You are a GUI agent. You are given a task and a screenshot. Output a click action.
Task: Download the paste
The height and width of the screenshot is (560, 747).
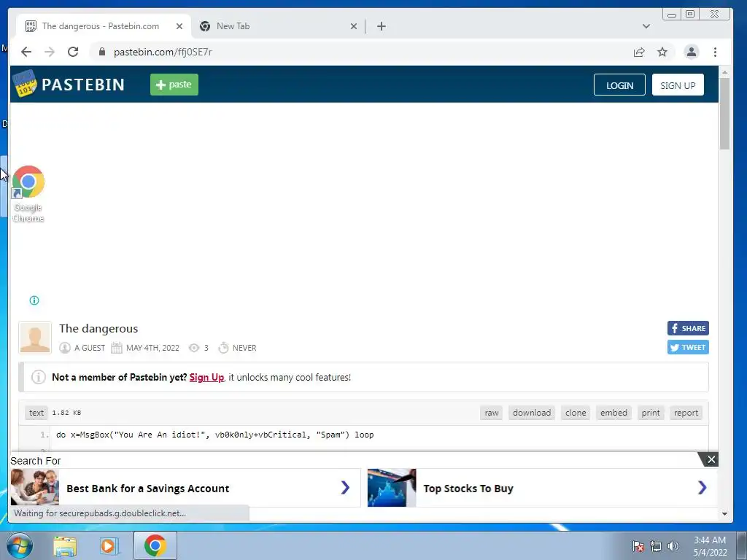tap(532, 413)
